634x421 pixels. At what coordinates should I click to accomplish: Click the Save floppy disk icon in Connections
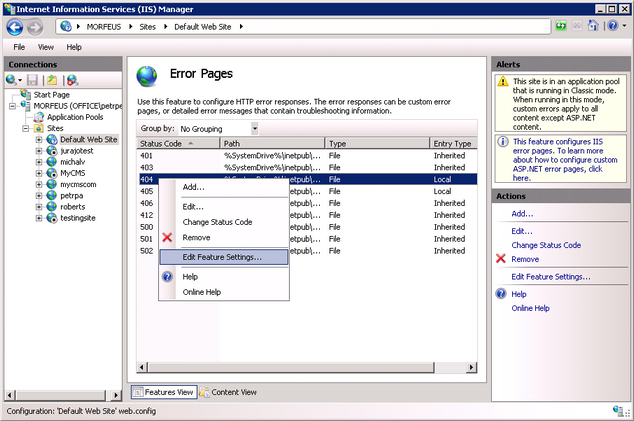[32, 80]
